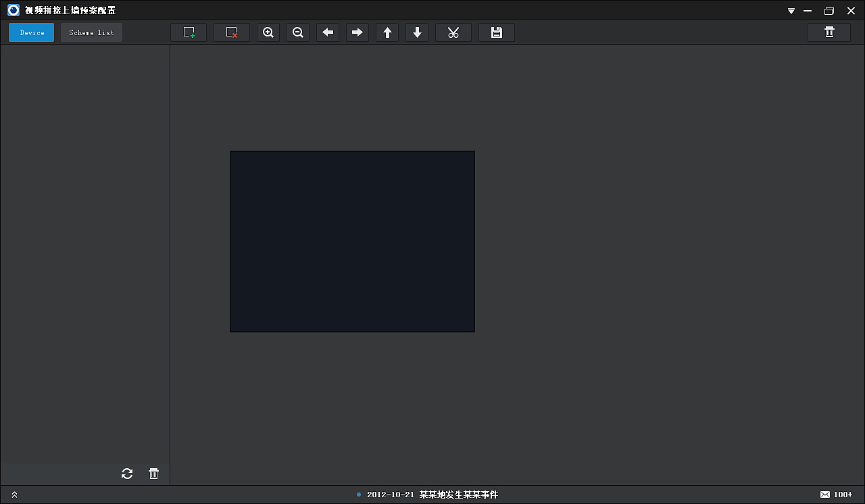The image size is (865, 504).
Task: Save the scheme with the floppy disk icon
Action: (497, 32)
